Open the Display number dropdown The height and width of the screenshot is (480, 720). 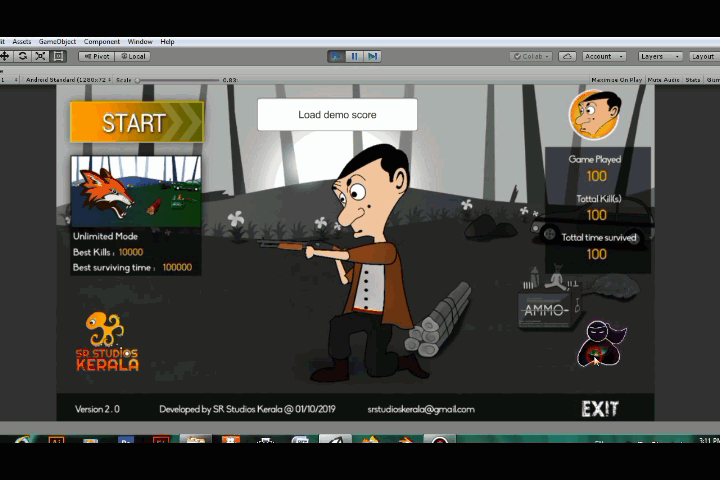pyautogui.click(x=9, y=80)
